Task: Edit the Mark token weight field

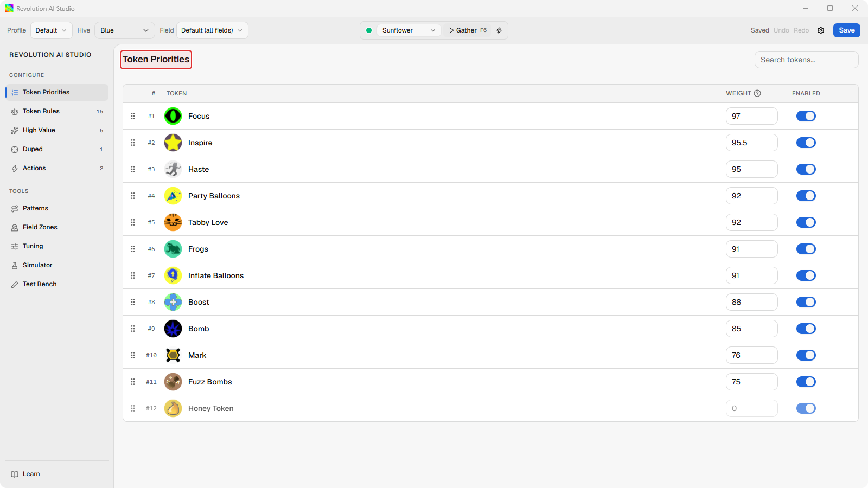Action: [752, 355]
